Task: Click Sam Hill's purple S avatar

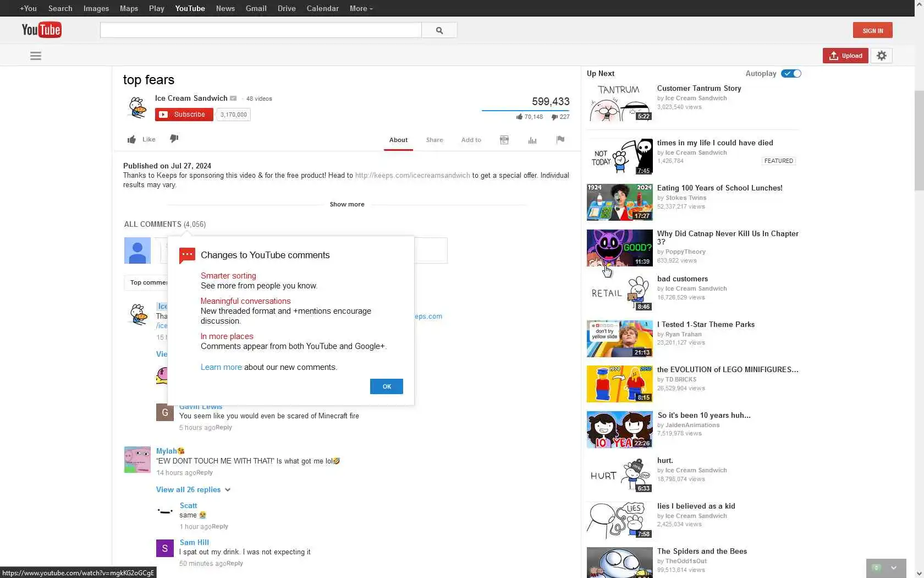Action: coord(165,548)
